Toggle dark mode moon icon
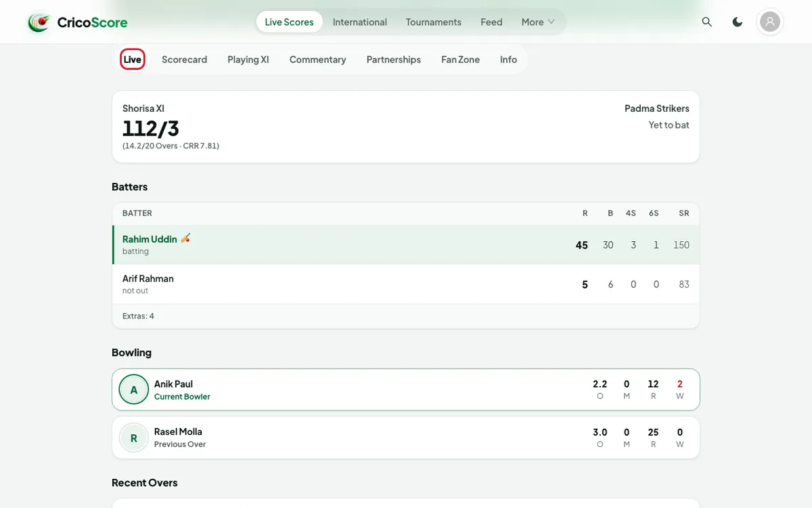The width and height of the screenshot is (812, 508). click(738, 22)
